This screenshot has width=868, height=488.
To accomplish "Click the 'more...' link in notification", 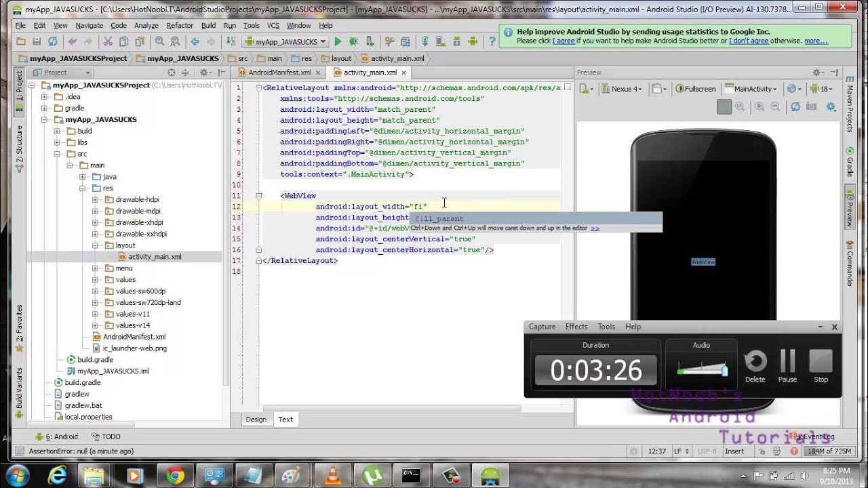I will click(x=816, y=41).
